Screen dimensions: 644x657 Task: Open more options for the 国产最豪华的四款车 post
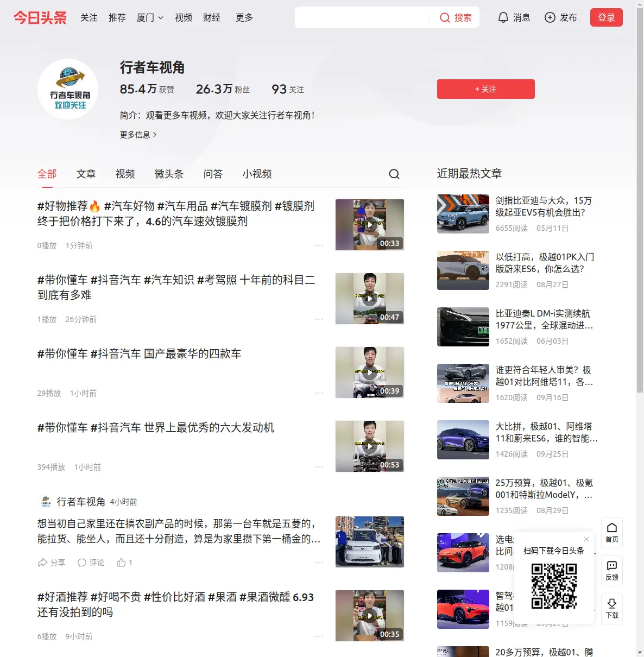[319, 393]
